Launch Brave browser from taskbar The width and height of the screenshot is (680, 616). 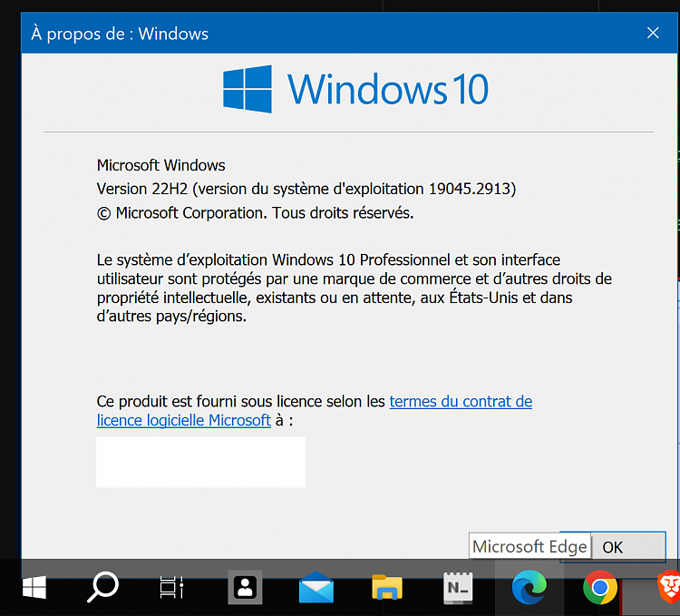point(669,587)
